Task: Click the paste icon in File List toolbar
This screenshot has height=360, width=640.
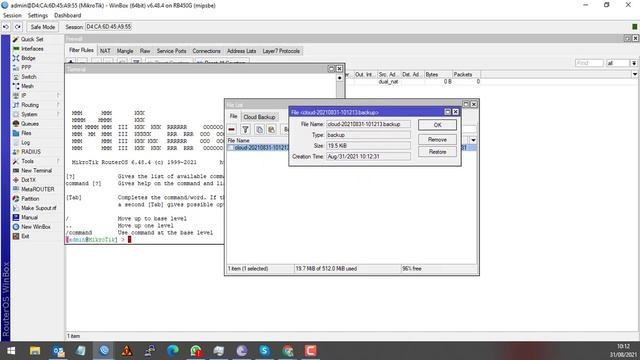Action: click(271, 130)
